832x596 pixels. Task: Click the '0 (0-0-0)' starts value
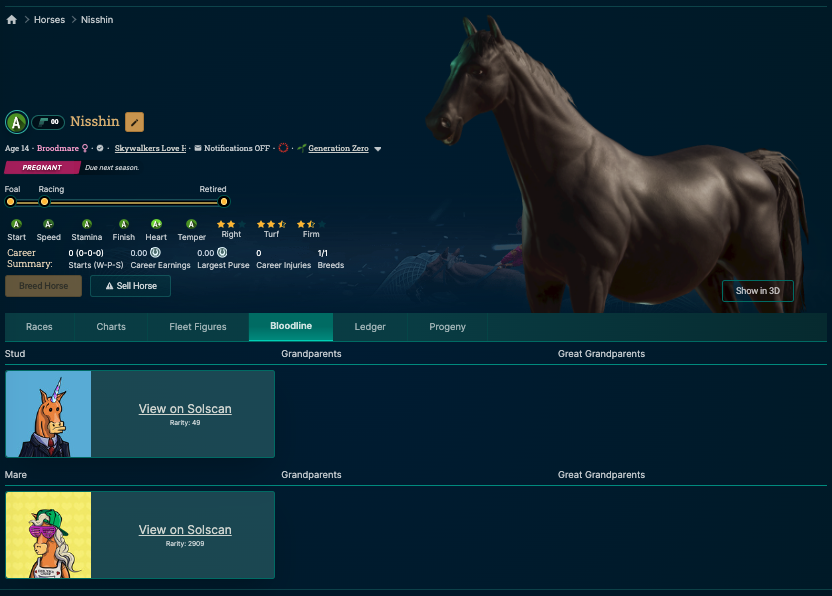pos(86,253)
